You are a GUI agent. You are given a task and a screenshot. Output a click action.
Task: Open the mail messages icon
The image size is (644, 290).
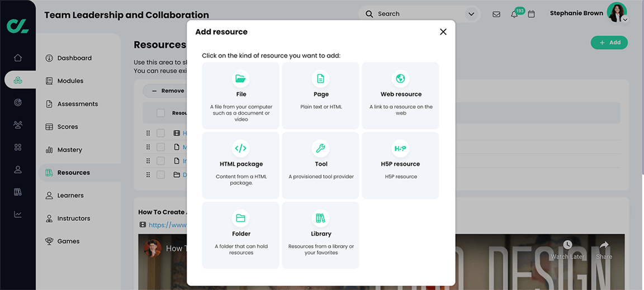pos(496,15)
